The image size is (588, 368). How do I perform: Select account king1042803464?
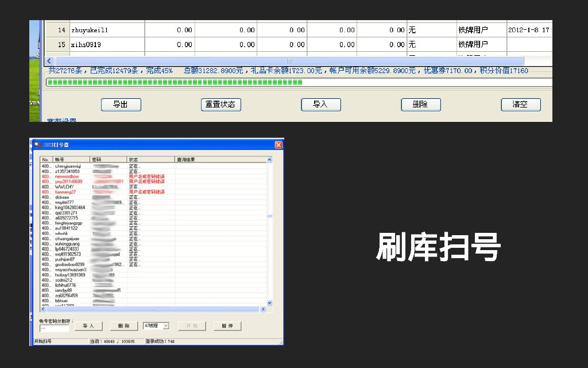point(70,208)
